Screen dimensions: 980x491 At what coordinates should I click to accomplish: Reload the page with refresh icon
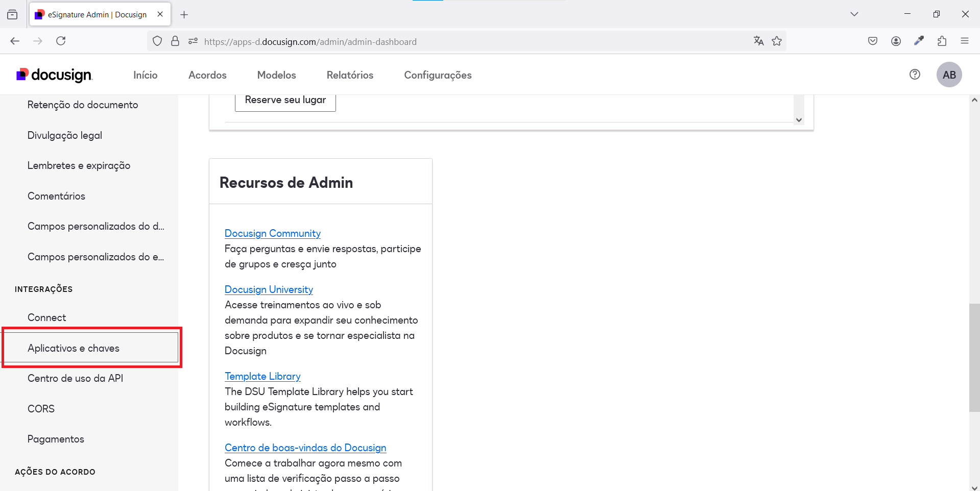coord(61,41)
